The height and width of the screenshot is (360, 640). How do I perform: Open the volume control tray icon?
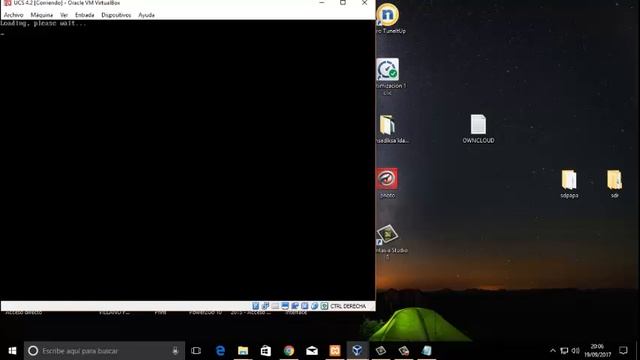tap(576, 351)
